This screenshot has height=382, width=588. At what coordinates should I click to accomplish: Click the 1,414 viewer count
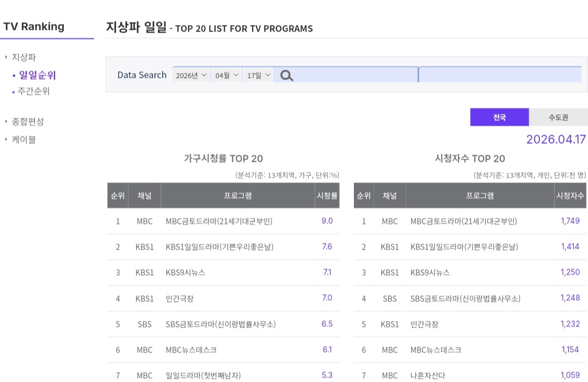pyautogui.click(x=570, y=246)
